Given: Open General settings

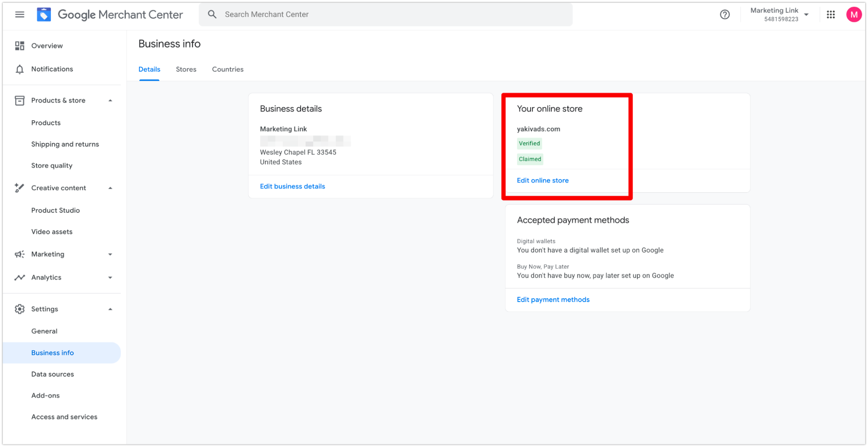Looking at the screenshot, I should click(44, 331).
